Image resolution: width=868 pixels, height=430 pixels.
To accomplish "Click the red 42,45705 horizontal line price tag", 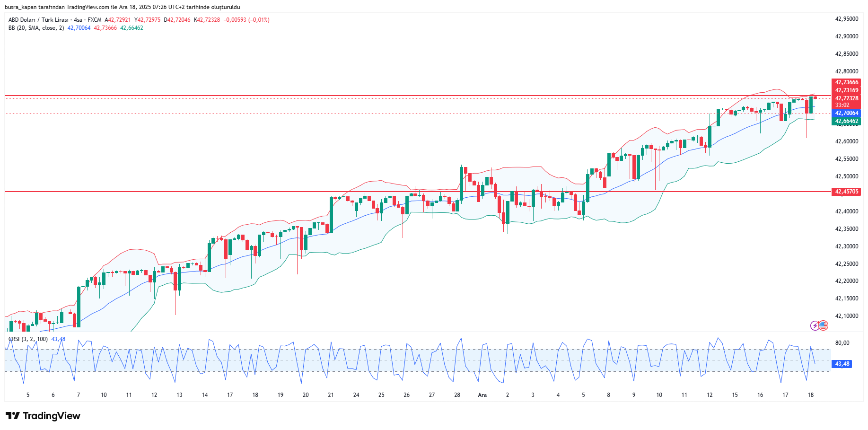I will click(846, 192).
